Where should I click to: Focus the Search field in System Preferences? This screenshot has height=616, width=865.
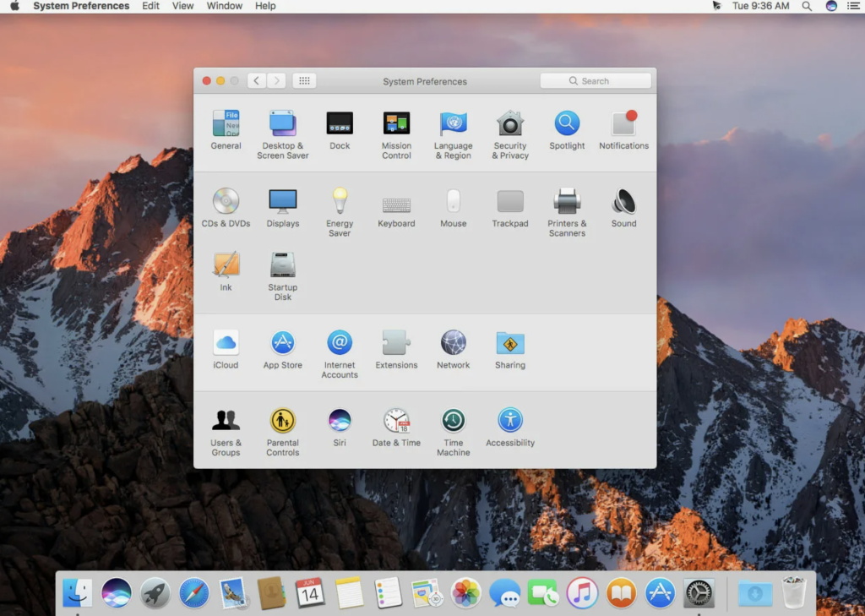[596, 80]
